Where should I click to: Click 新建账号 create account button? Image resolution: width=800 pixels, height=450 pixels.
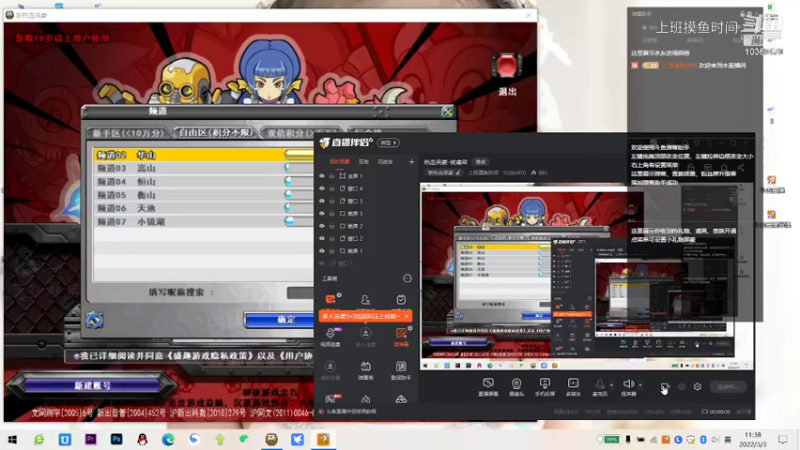pos(92,385)
